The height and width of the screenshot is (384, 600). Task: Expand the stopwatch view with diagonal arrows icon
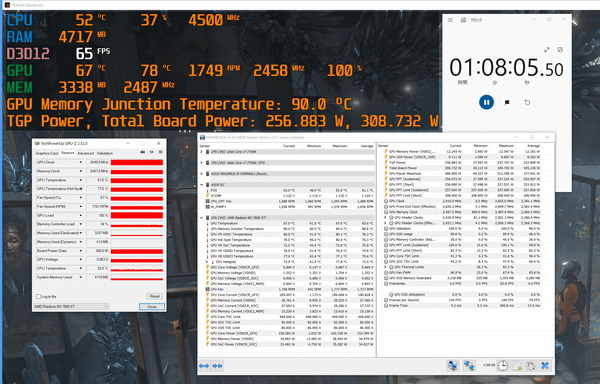pyautogui.click(x=547, y=50)
